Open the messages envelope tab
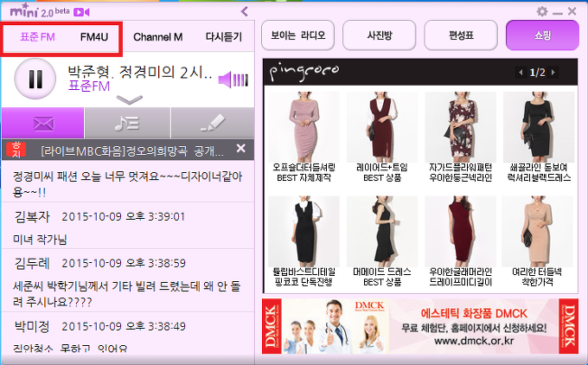Screen dimensions: 588x365 43,123
